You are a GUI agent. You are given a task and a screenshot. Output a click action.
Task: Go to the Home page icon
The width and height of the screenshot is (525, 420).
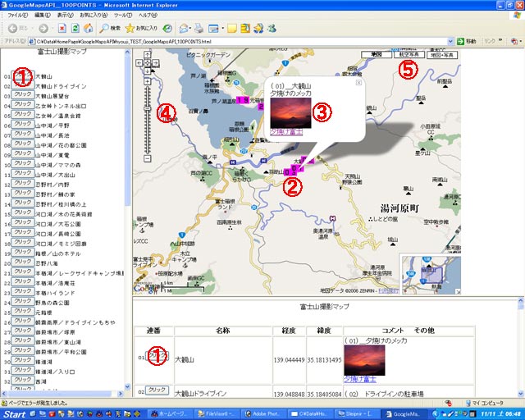(89, 29)
